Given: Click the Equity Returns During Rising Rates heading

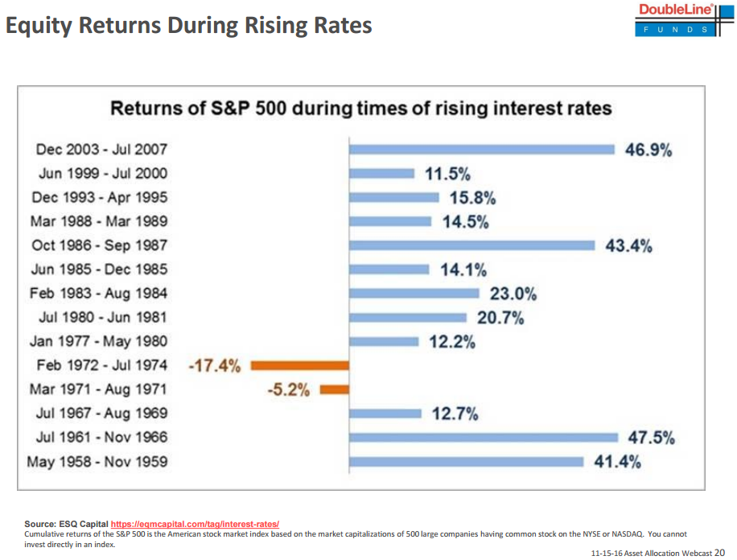Looking at the screenshot, I should [x=188, y=25].
